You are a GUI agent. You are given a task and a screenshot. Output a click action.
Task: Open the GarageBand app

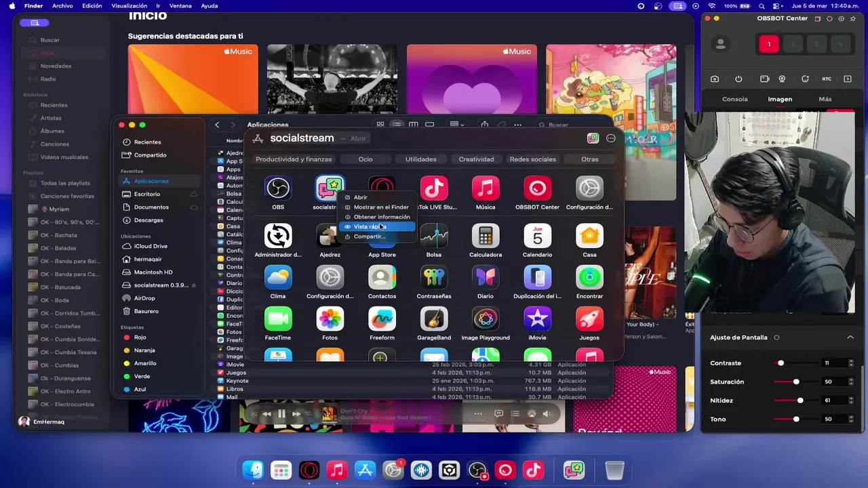434,319
